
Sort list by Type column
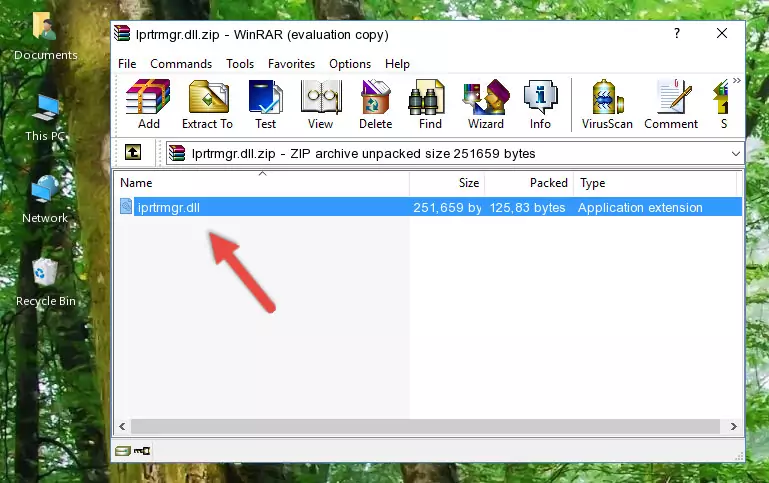pyautogui.click(x=655, y=183)
